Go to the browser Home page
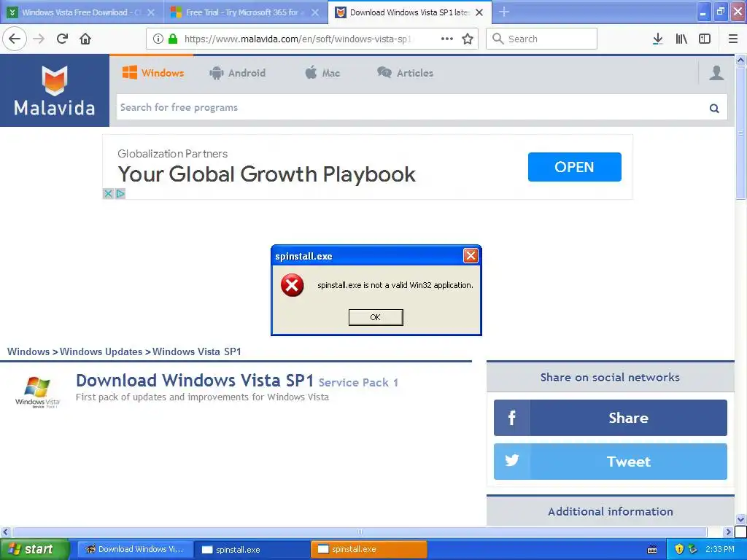The image size is (747, 560). tap(85, 39)
